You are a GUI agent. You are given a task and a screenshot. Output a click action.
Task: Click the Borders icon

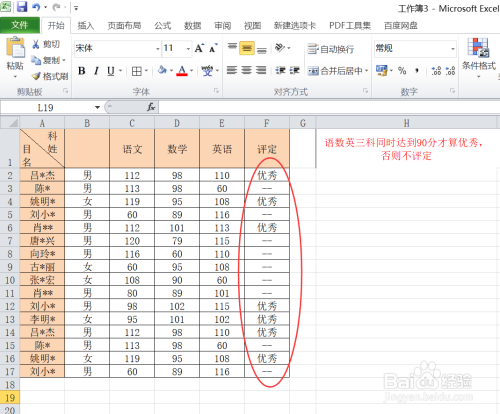click(136, 71)
